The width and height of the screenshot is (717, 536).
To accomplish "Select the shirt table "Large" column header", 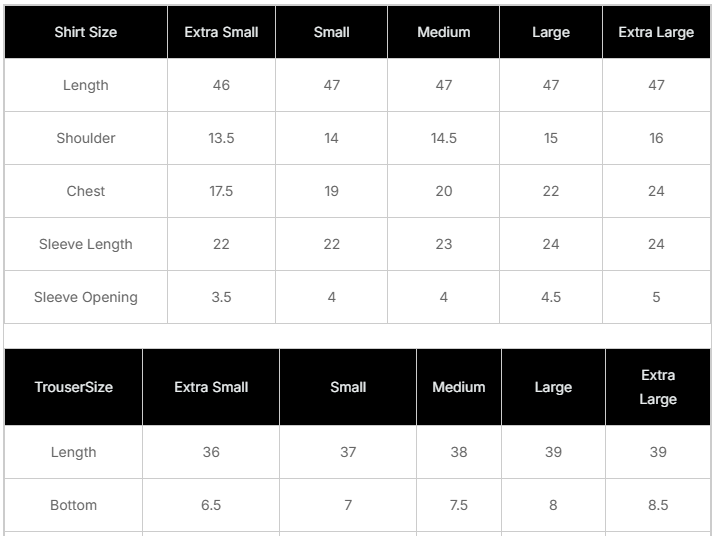I will click(x=550, y=32).
